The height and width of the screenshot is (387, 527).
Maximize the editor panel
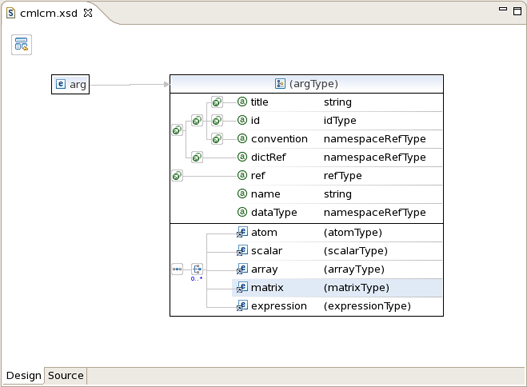(517, 11)
